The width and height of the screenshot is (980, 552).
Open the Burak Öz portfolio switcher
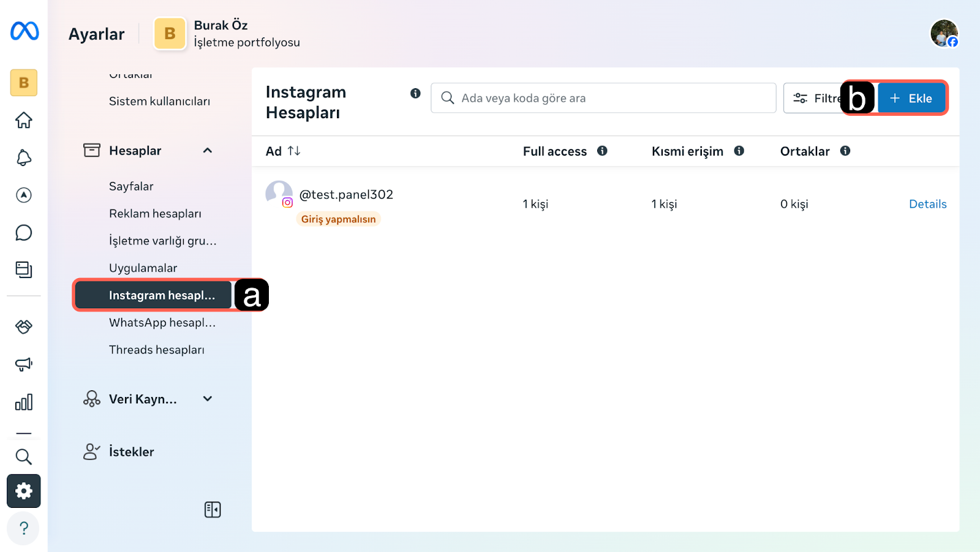[227, 34]
